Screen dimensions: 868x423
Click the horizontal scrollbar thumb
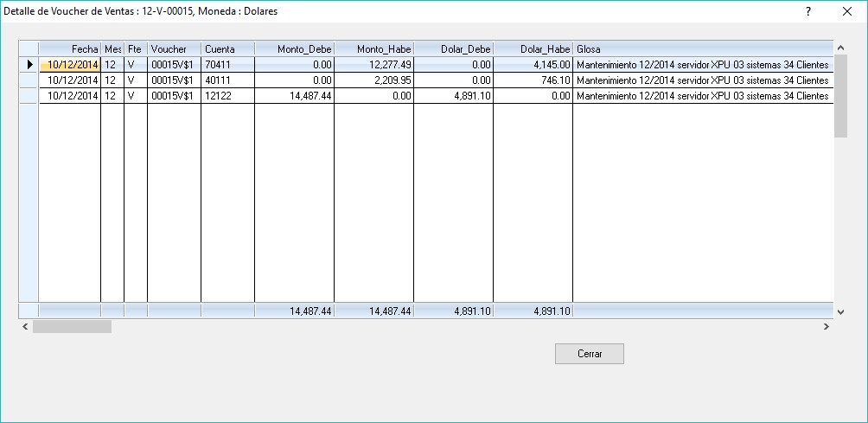[72, 327]
